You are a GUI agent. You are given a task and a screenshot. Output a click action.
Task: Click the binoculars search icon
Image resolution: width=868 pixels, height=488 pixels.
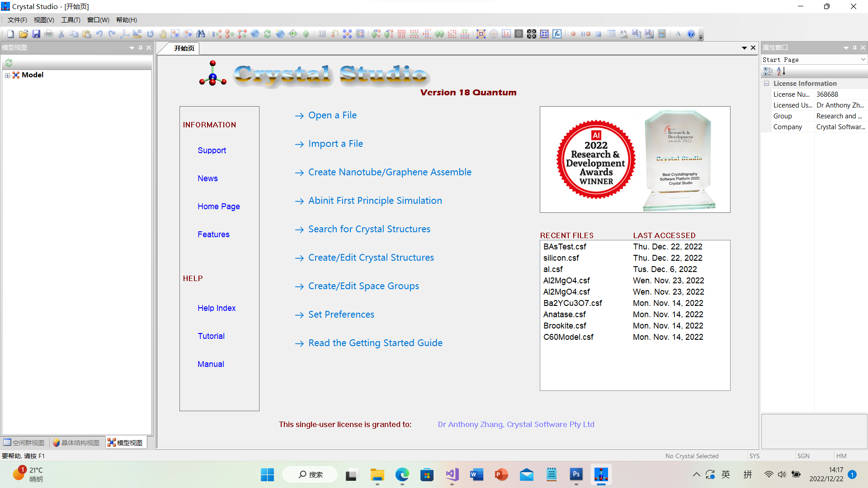[201, 34]
